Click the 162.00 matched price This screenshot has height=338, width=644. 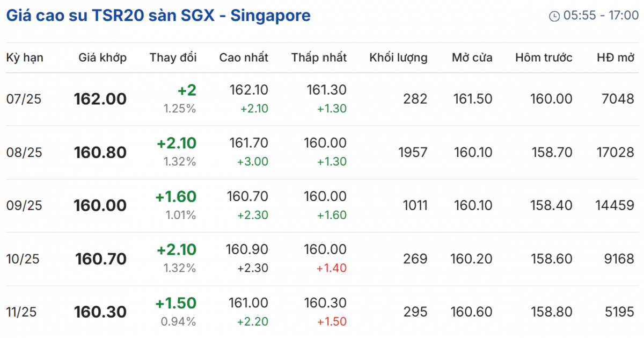point(100,99)
